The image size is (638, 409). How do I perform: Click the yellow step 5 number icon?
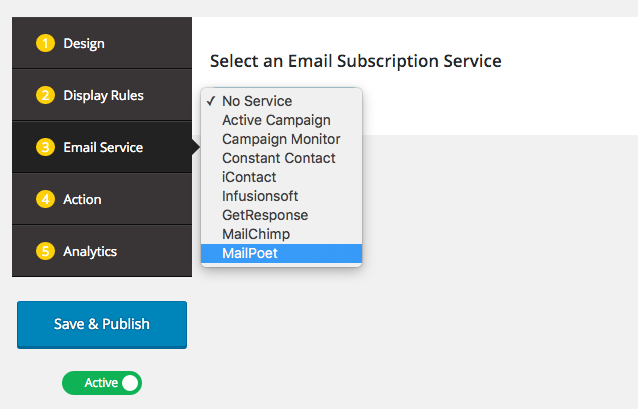(x=45, y=252)
